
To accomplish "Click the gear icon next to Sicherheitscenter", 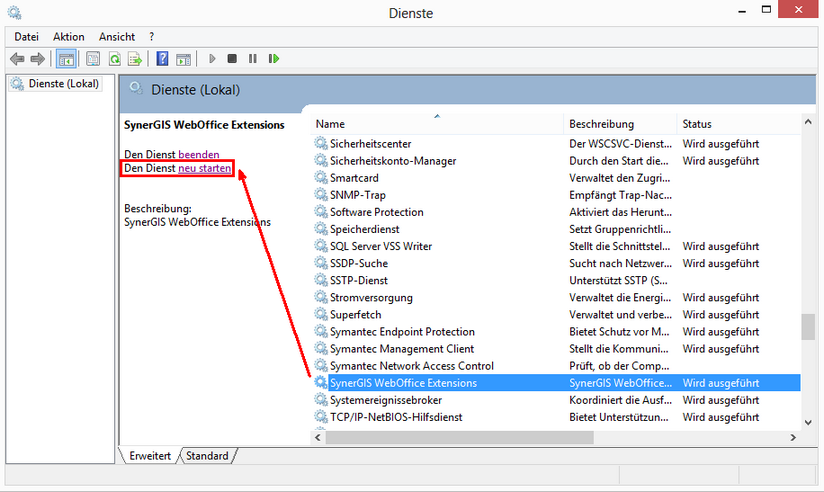I will click(321, 144).
